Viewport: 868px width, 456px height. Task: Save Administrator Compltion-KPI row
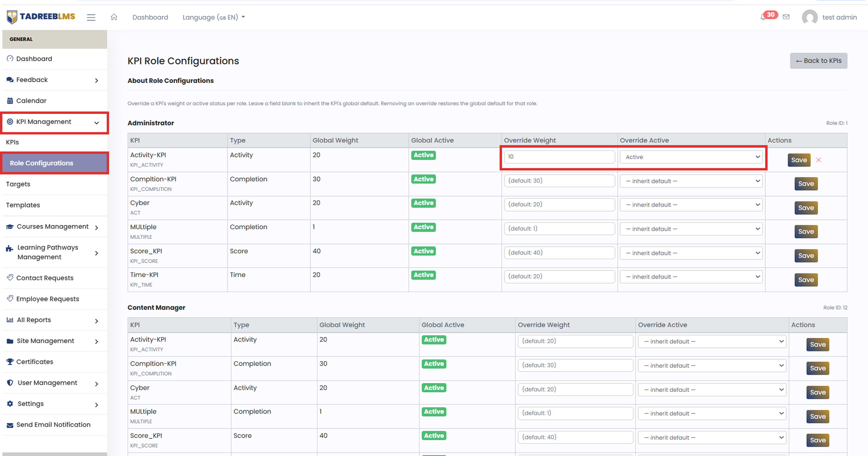(806, 184)
